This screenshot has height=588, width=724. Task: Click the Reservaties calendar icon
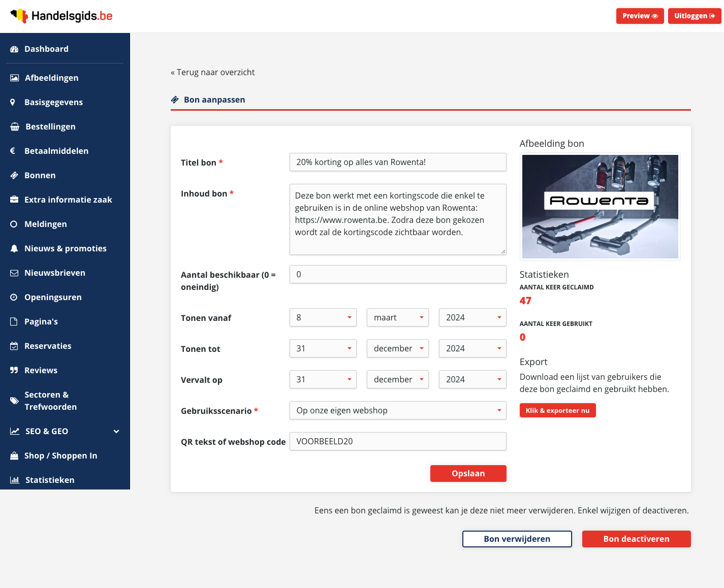(14, 346)
